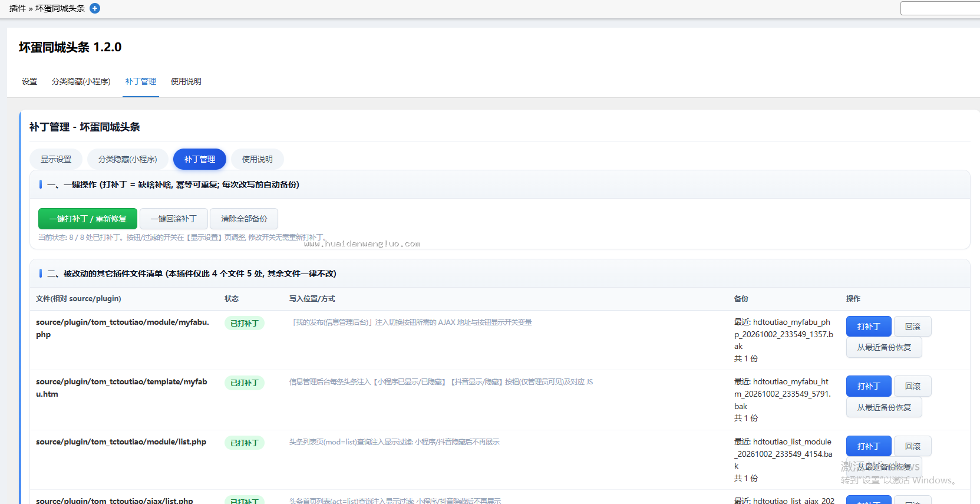Image resolution: width=980 pixels, height=504 pixels.
Task: Click 打补丁 for module/list.php row
Action: 869,446
